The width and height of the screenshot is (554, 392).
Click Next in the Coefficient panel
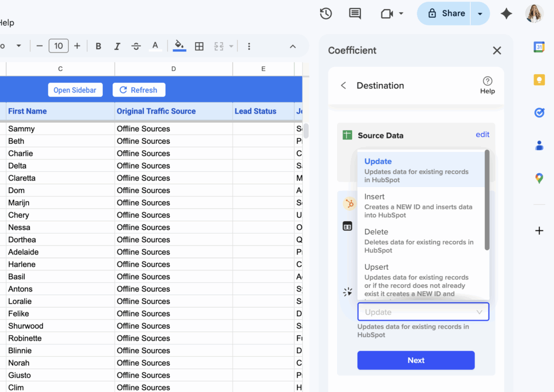coord(415,360)
